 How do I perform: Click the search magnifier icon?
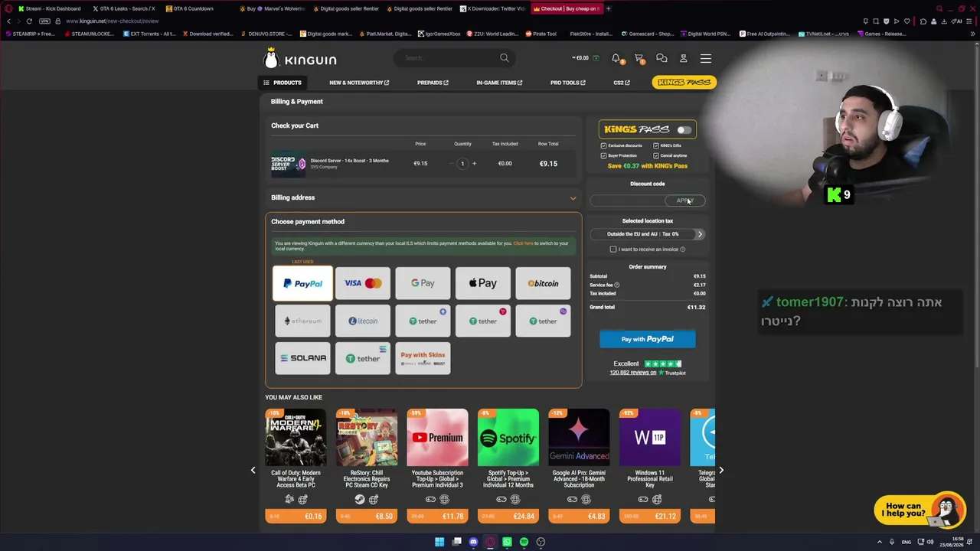504,57
